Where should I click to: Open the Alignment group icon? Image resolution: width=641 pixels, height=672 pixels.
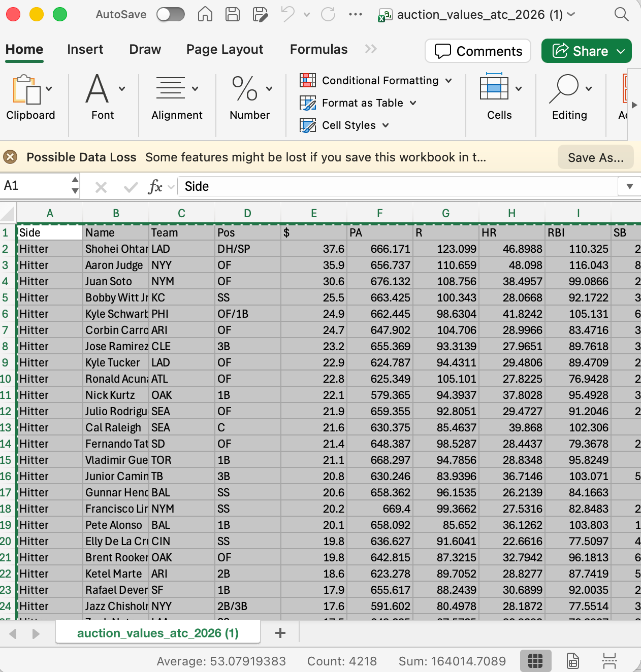click(x=171, y=88)
